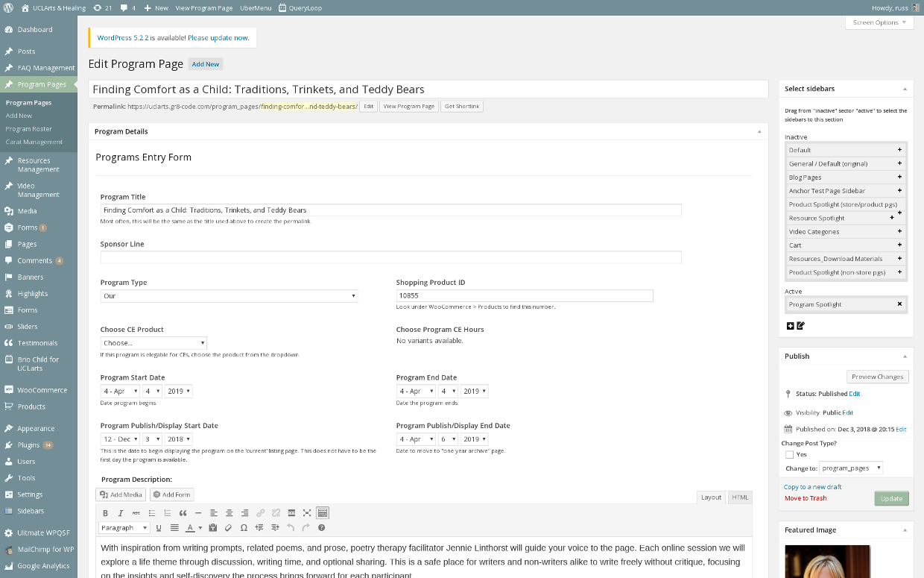Image resolution: width=924 pixels, height=578 pixels.
Task: Remove link with unlink icon
Action: pyautogui.click(x=276, y=513)
